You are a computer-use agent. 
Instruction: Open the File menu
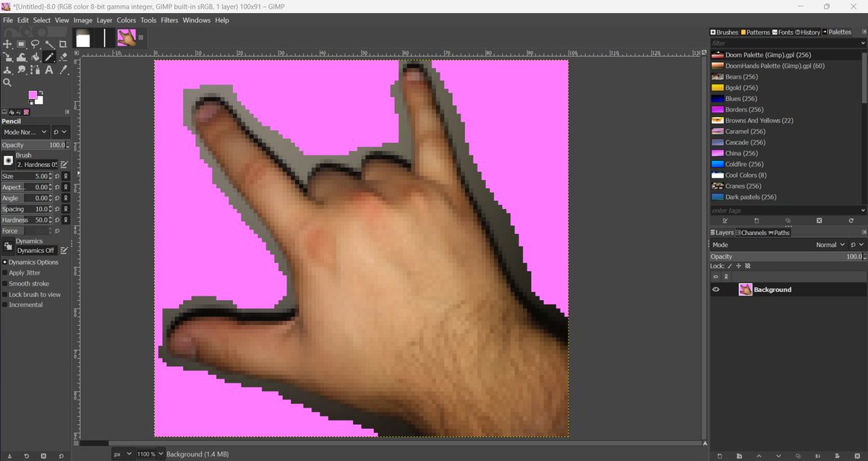pos(8,20)
